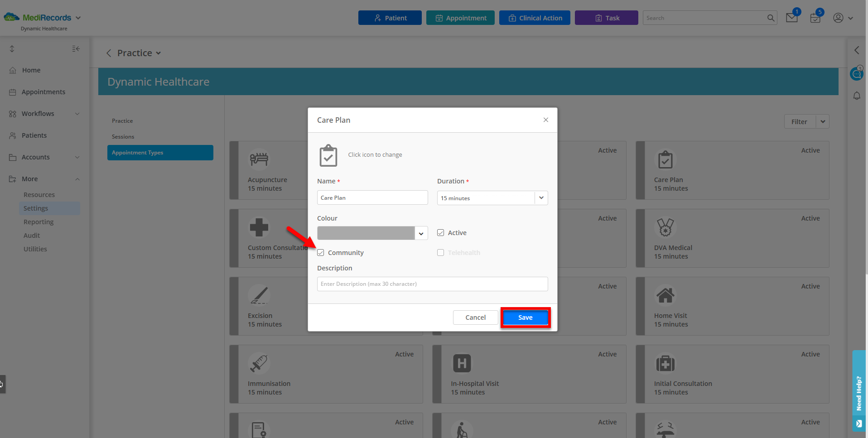Click the Home icon in sidebar
The height and width of the screenshot is (438, 868).
(x=13, y=70)
